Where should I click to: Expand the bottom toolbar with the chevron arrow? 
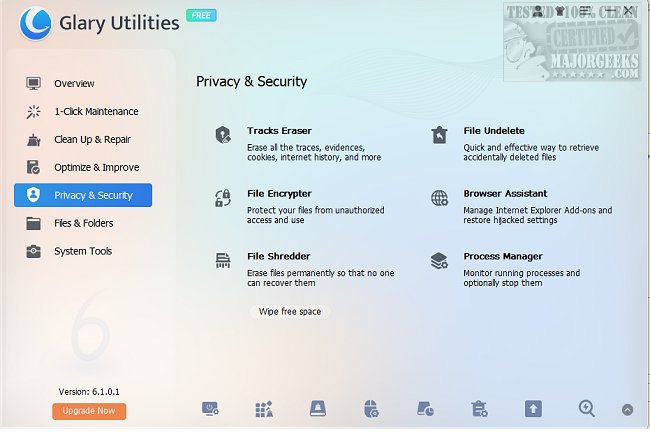[627, 409]
